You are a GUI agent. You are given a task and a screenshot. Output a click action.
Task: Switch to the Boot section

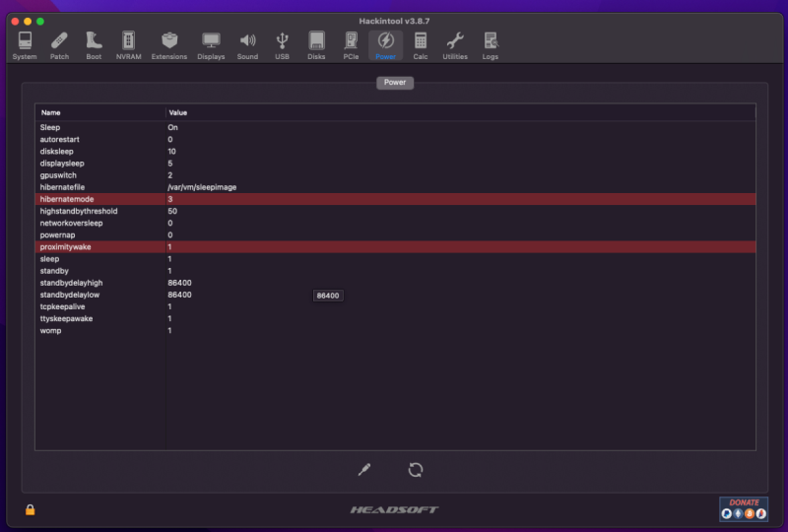point(94,45)
